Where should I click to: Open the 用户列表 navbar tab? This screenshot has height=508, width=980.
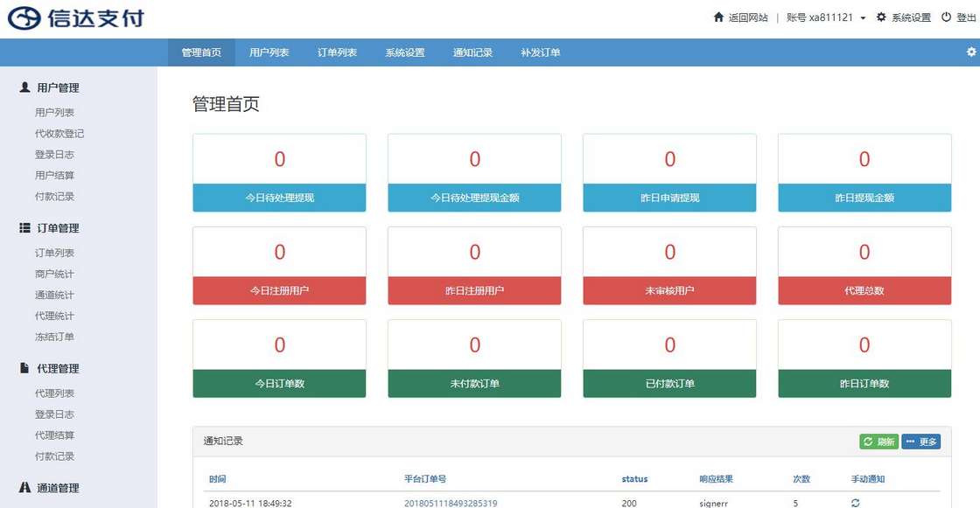tap(269, 52)
